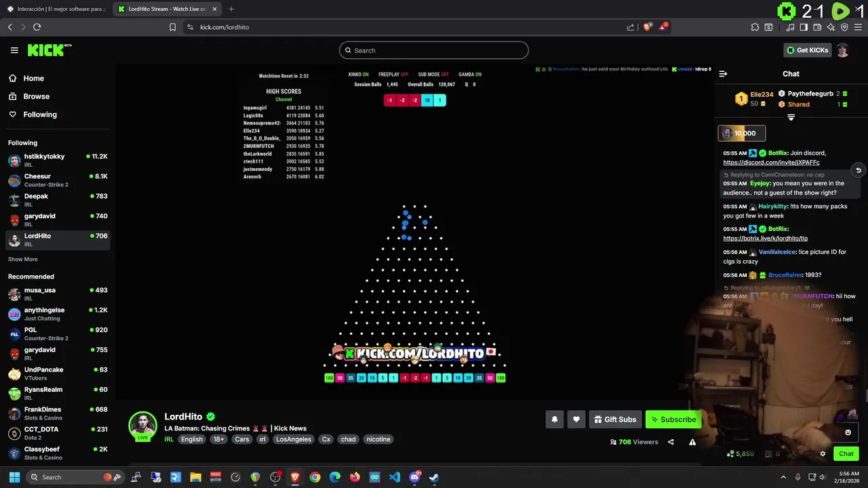Open musa_usa recommended channel
This screenshot has height=488, width=868.
tap(58, 293)
